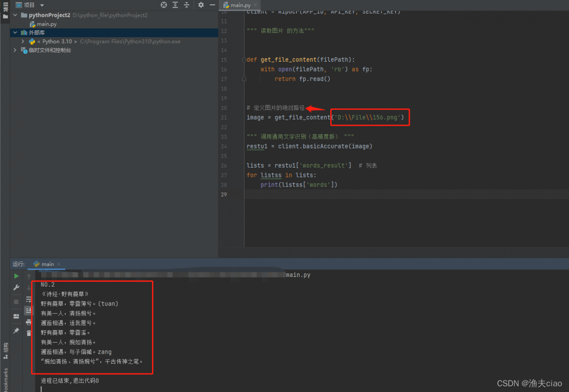The height and width of the screenshot is (392, 569).
Task: Click the stop process square icon
Action: click(16, 302)
